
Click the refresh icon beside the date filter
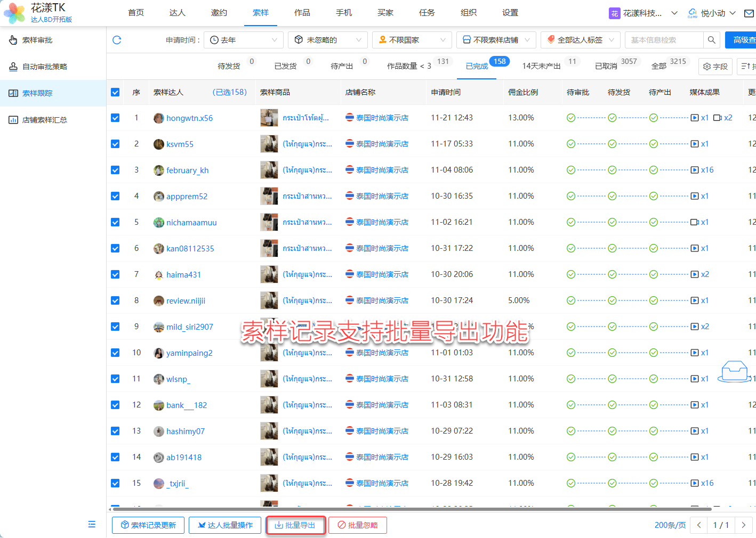117,40
